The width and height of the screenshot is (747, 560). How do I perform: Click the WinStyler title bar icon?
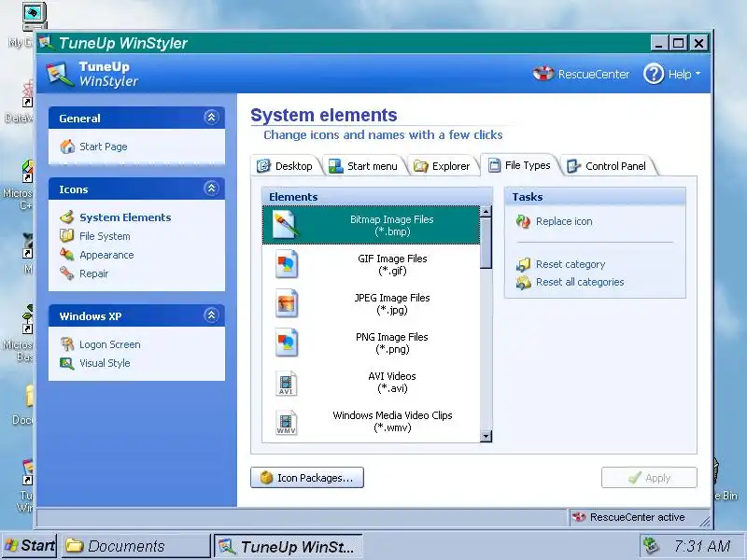click(x=46, y=42)
